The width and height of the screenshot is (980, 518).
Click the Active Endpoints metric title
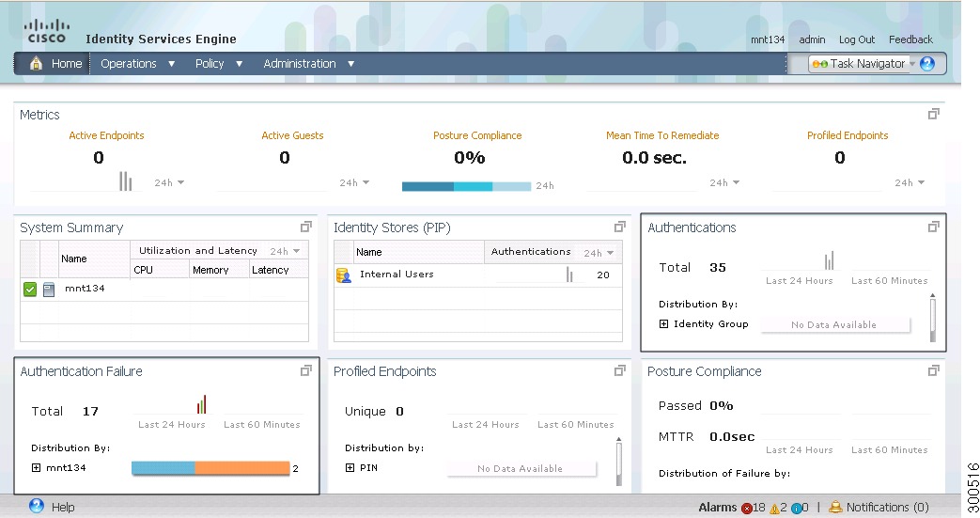click(106, 135)
